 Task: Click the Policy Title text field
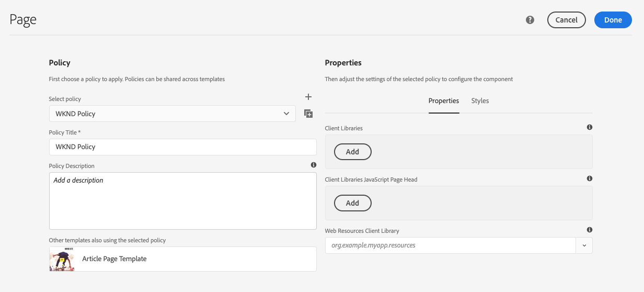coord(183,147)
